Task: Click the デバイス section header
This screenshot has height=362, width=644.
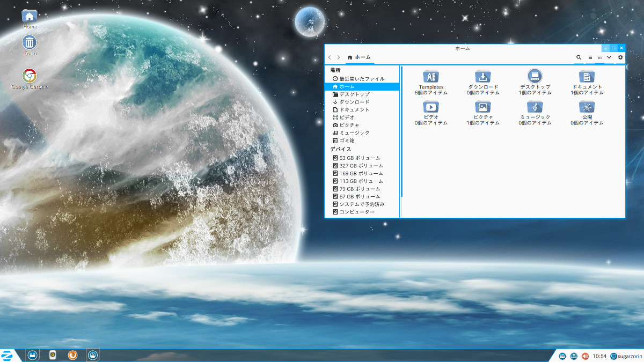Action: pyautogui.click(x=340, y=149)
